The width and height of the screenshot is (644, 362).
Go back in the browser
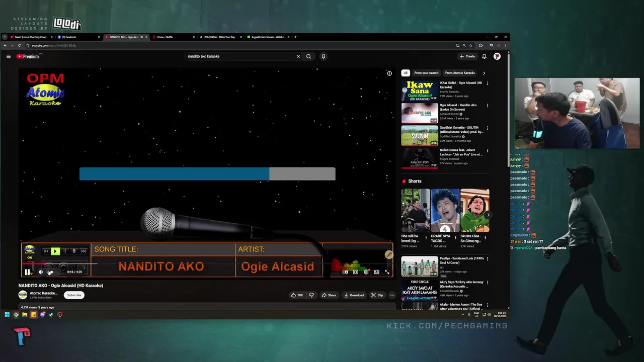[x=5, y=45]
